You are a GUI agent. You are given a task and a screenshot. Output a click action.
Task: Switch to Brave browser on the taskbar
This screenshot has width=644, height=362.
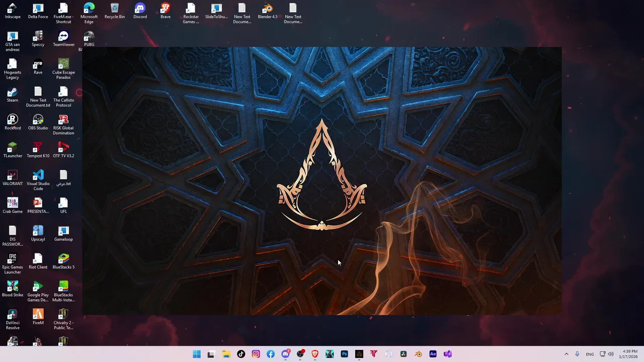(x=315, y=354)
